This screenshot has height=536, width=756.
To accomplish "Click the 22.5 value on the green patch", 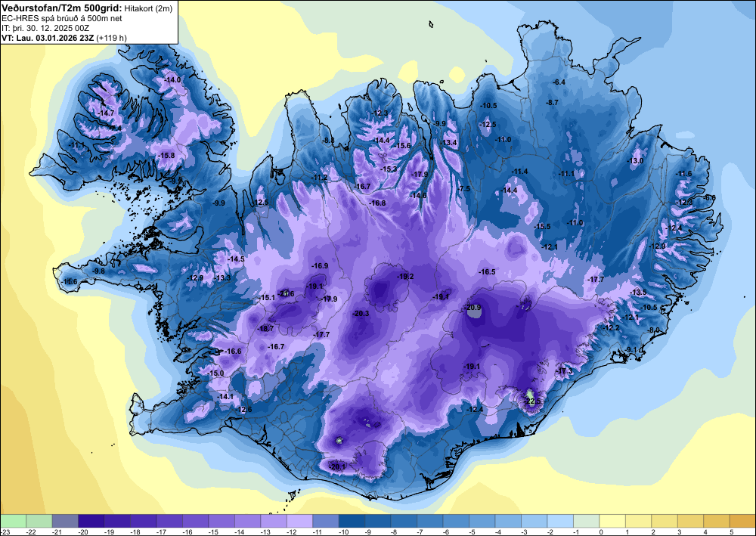I will pyautogui.click(x=533, y=401).
